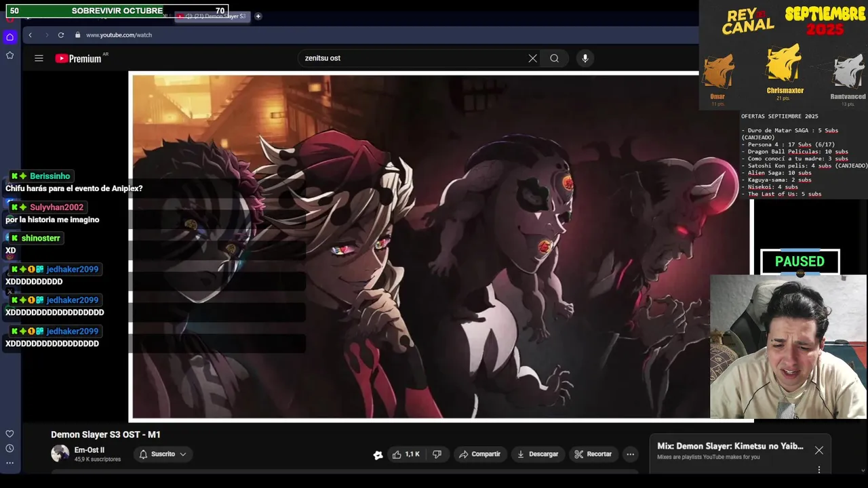Viewport: 868px width, 488px height.
Task: Click the Chrismaxter wolf icon
Action: 784,64
